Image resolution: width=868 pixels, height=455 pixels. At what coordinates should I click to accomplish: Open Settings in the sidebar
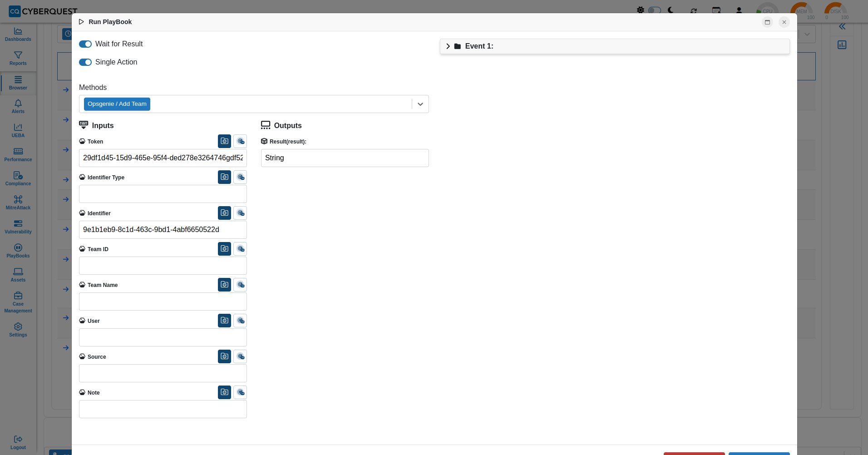(18, 330)
